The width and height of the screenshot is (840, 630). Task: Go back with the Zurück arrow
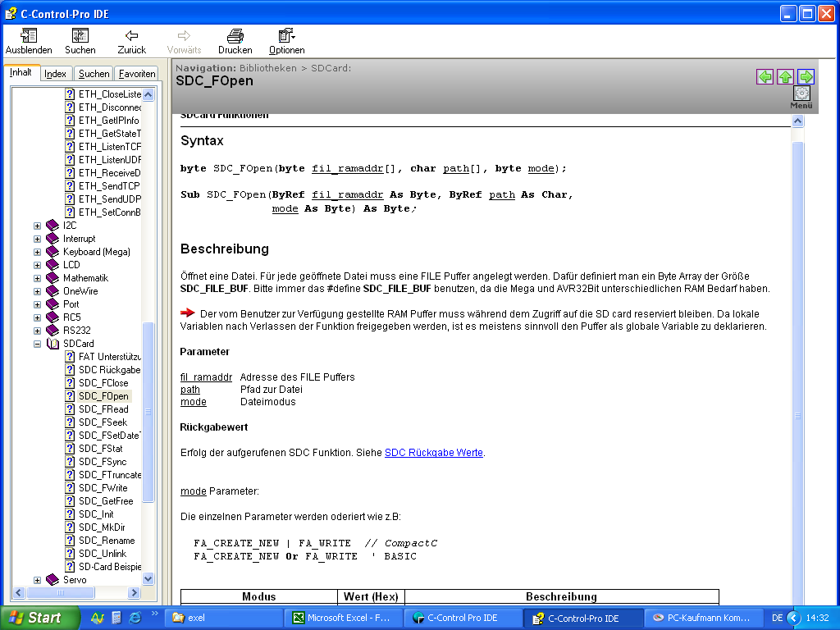[x=131, y=36]
